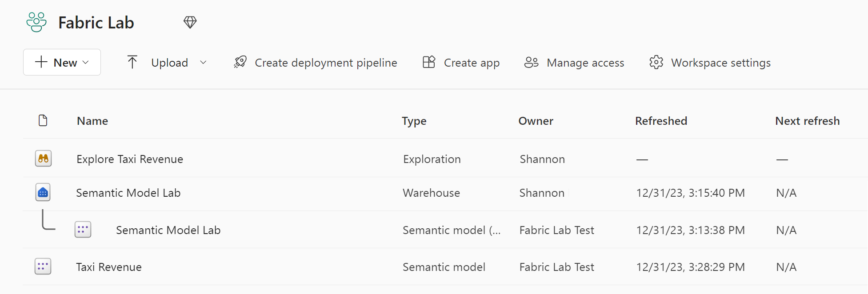
Task: Open the Taxi Revenue semantic model
Action: 109,267
